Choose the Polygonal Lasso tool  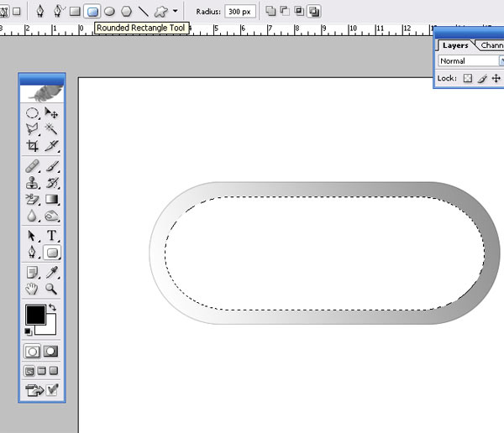coord(32,129)
